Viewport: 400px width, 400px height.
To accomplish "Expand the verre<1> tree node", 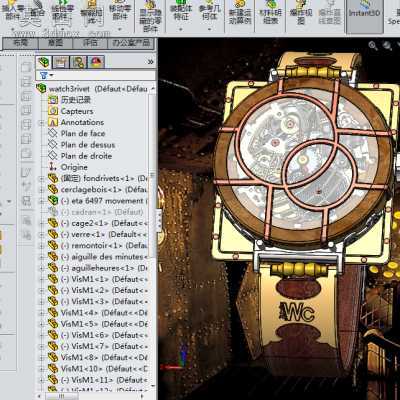I will click(42, 235).
